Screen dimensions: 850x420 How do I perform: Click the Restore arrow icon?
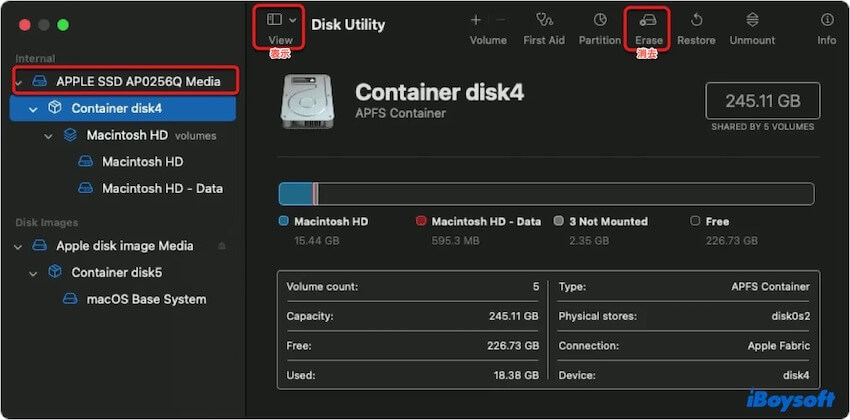point(696,20)
